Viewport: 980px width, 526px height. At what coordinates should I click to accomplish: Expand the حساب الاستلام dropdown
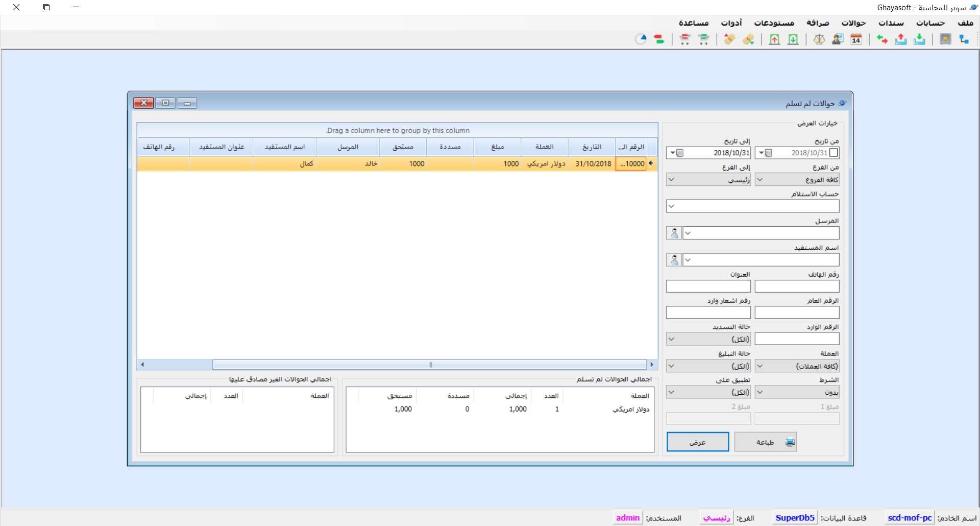(671, 206)
